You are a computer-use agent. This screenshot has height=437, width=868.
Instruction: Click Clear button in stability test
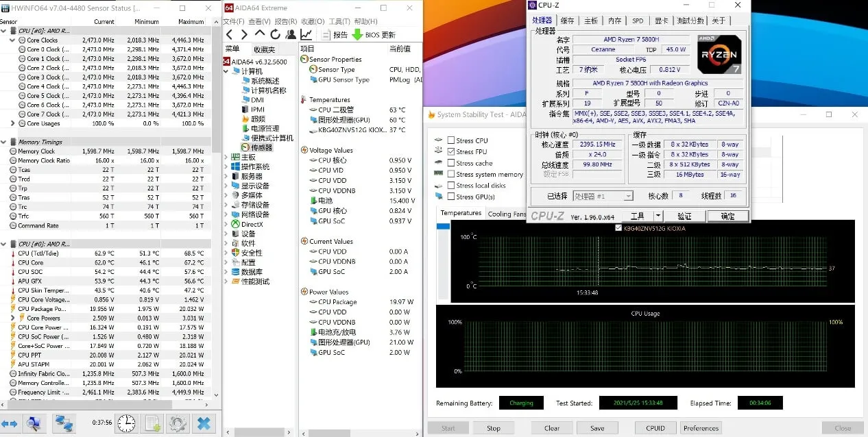pyautogui.click(x=552, y=428)
